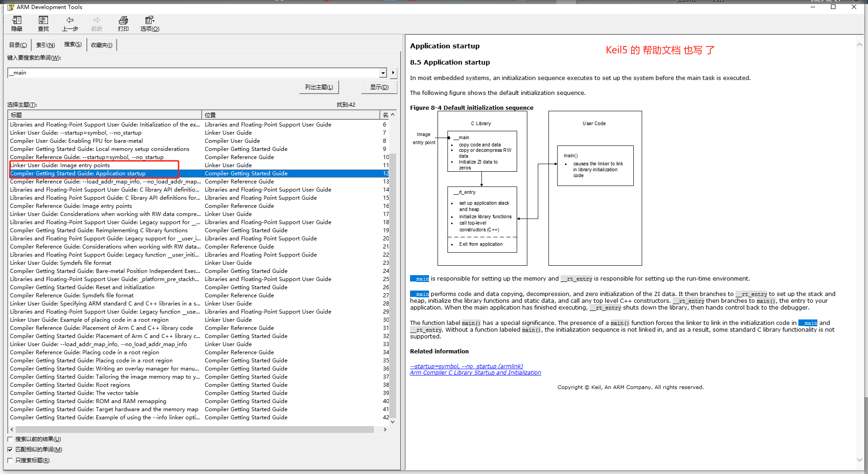
Task: Open --startup=symbol, --no_startup (armlink) link
Action: [x=467, y=366]
